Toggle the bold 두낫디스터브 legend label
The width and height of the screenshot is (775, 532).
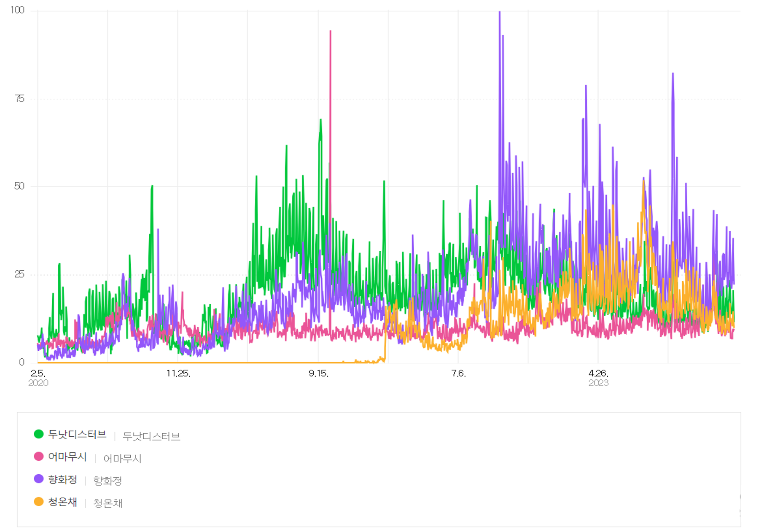coord(77,435)
